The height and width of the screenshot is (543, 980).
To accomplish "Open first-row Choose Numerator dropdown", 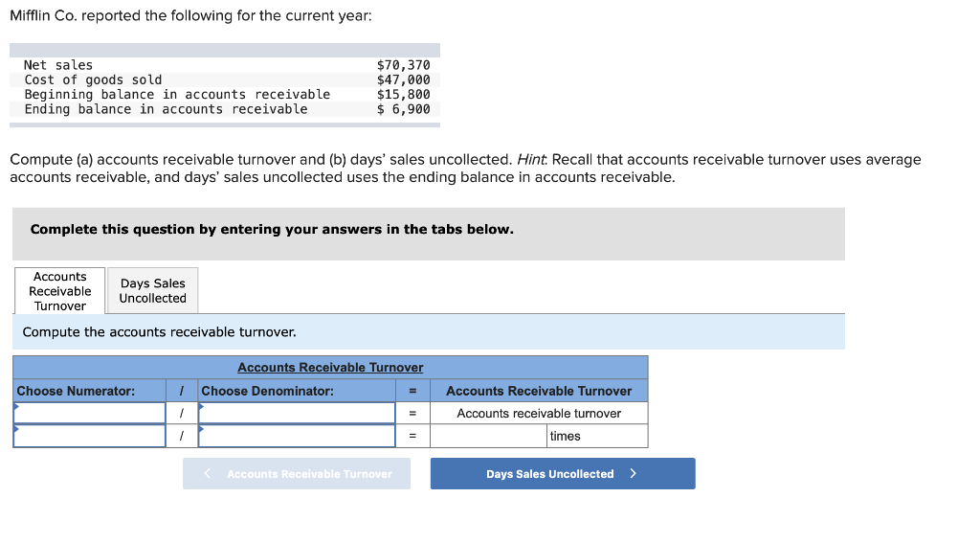I will pyautogui.click(x=89, y=413).
